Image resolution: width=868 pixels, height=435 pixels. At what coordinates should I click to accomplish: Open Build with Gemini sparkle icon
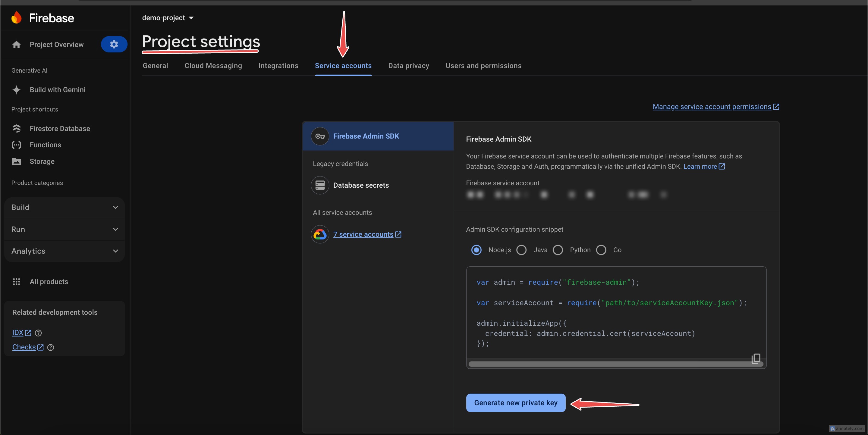(16, 89)
